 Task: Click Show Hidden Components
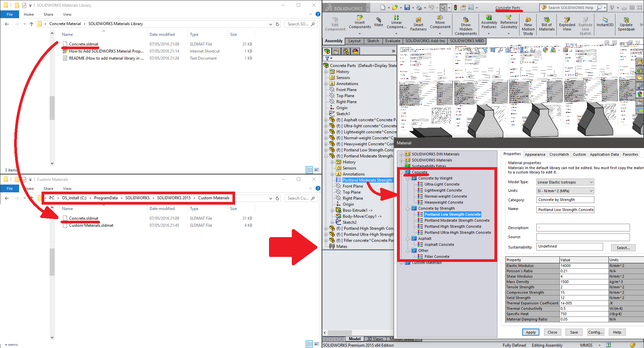point(466,26)
